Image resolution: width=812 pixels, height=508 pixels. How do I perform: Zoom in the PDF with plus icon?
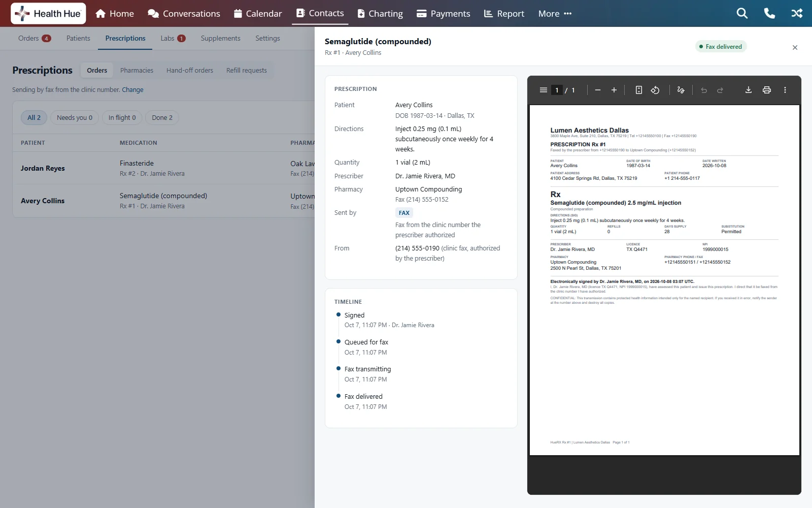[x=614, y=90]
